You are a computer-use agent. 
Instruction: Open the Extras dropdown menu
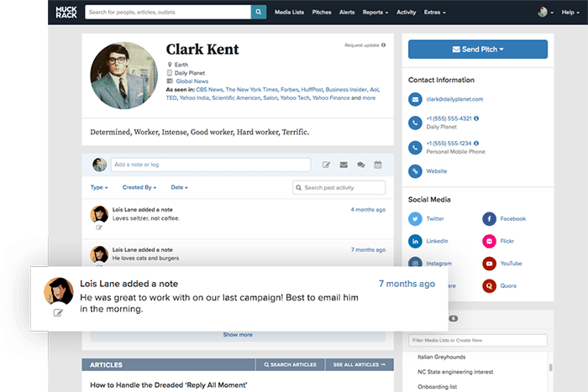tap(435, 12)
